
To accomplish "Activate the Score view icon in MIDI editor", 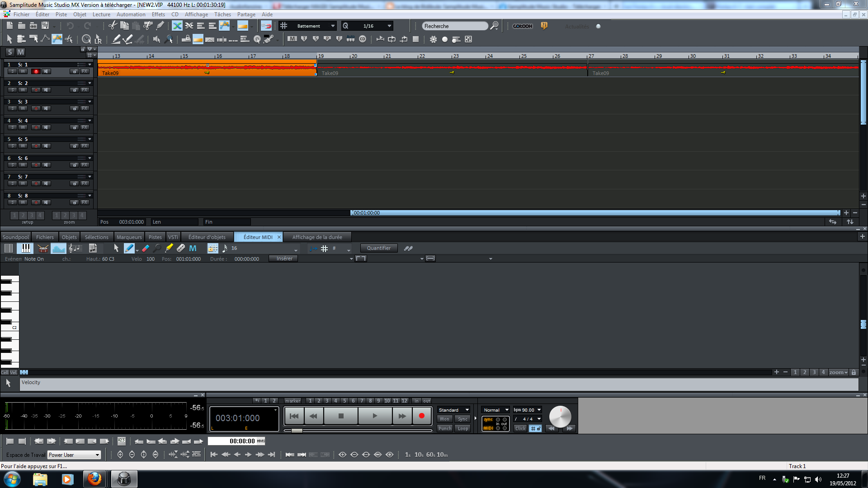I will pos(75,248).
